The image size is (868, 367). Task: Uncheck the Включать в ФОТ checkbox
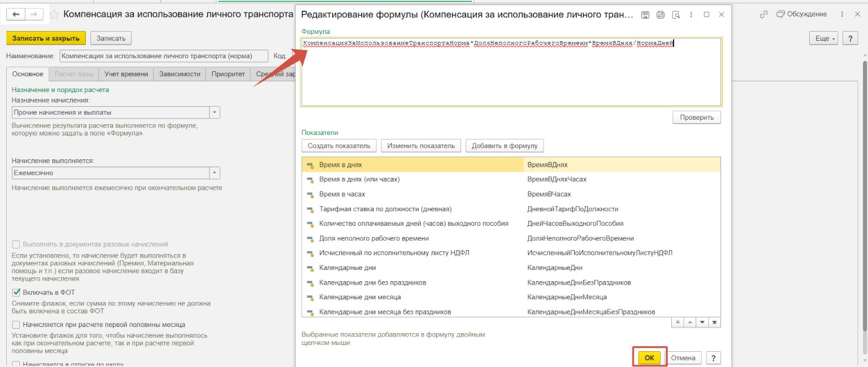tap(16, 292)
